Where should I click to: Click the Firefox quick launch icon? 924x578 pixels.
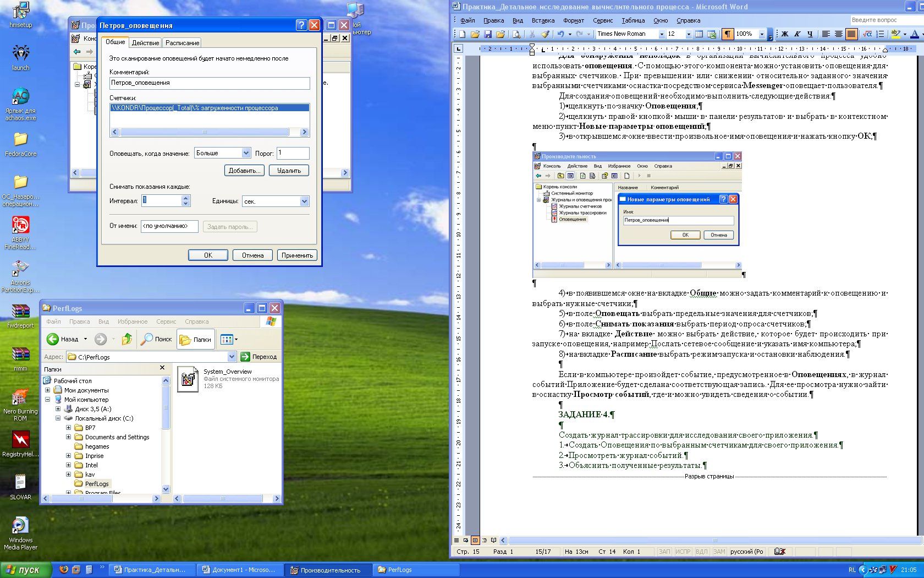[x=64, y=570]
